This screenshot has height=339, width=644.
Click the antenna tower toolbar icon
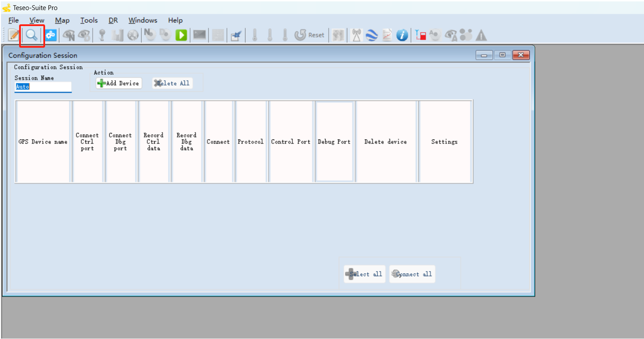[356, 35]
